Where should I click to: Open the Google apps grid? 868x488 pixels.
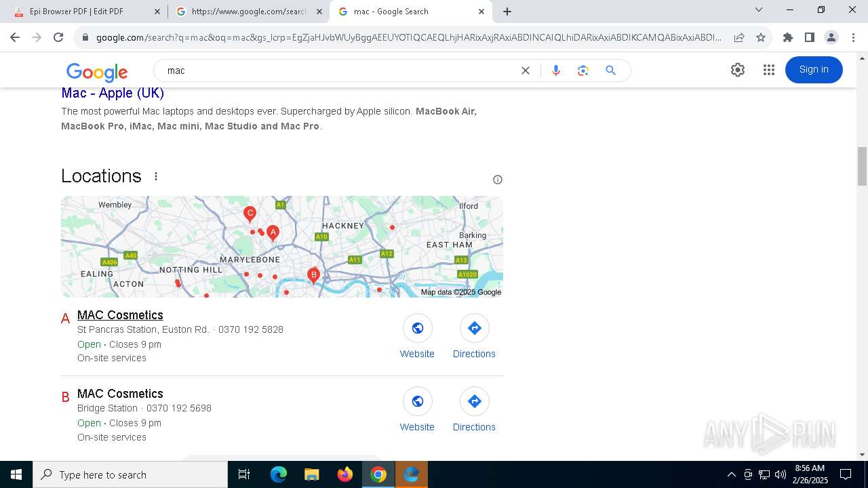coord(768,70)
